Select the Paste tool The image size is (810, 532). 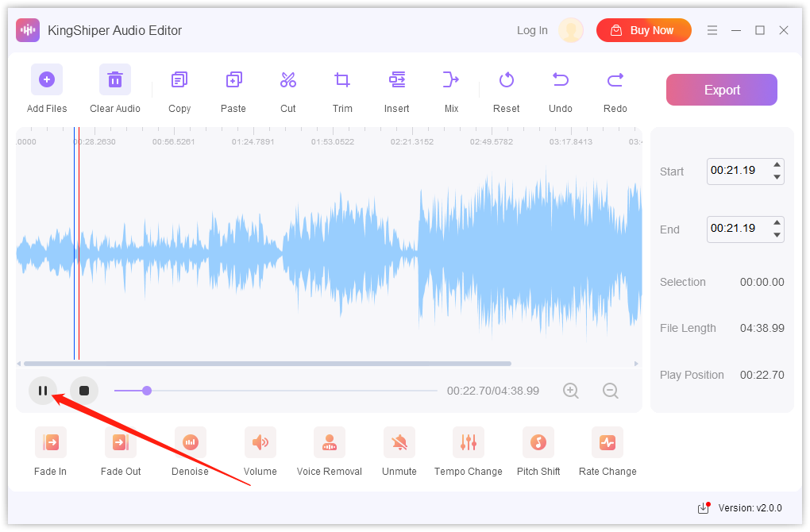pyautogui.click(x=233, y=80)
